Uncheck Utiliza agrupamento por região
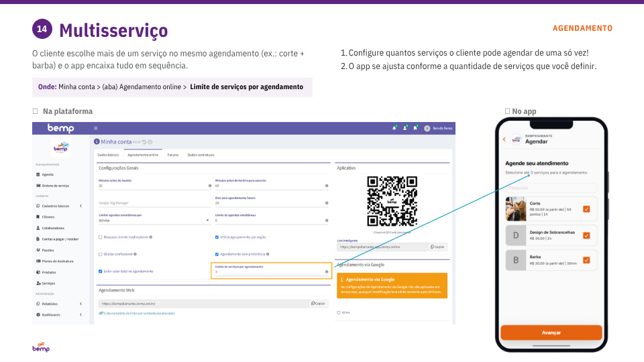 pos(217,237)
